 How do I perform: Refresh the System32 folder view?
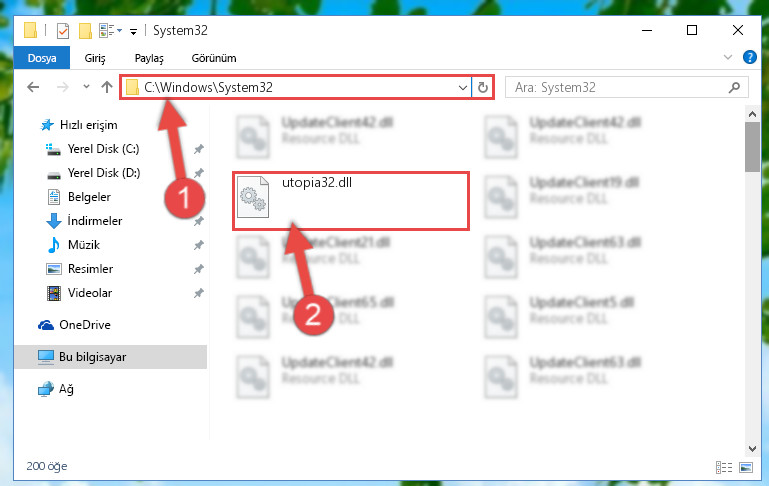pyautogui.click(x=483, y=87)
